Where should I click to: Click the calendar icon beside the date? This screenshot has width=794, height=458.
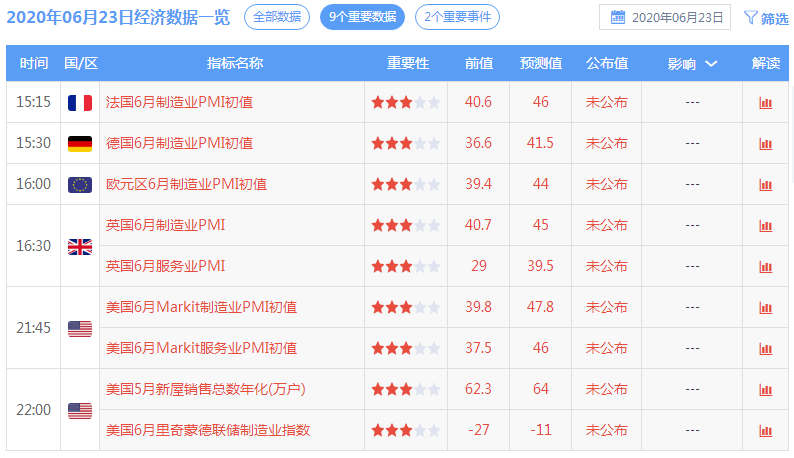point(618,17)
